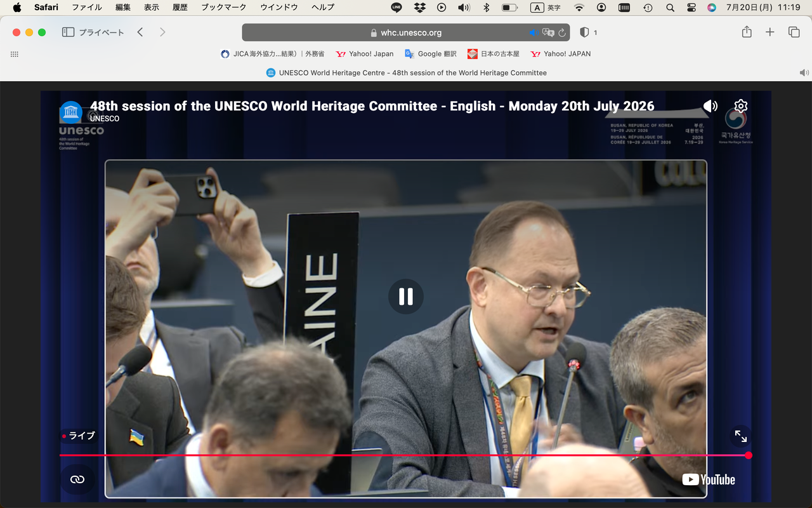Jump to the live position with ライブ badge
The image size is (812, 508).
point(79,436)
